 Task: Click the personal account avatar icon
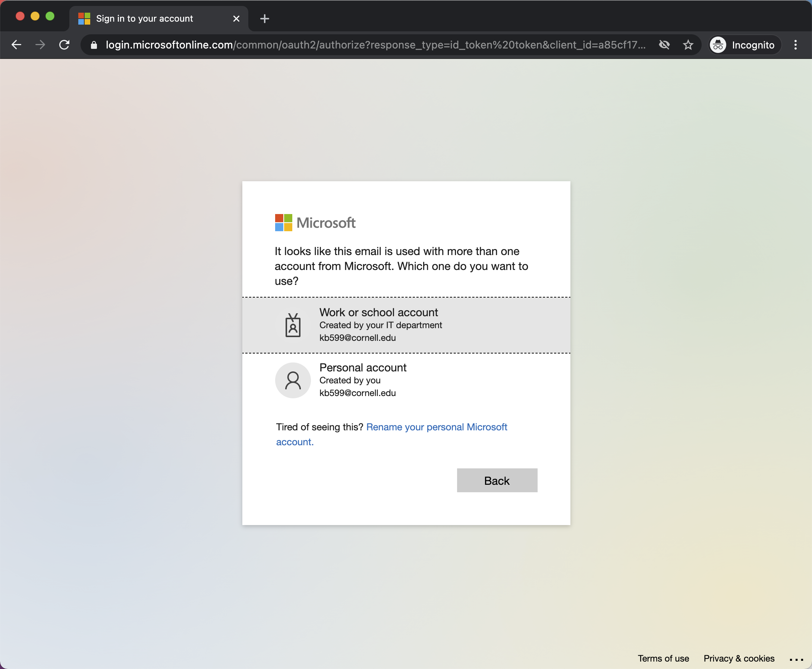point(293,380)
